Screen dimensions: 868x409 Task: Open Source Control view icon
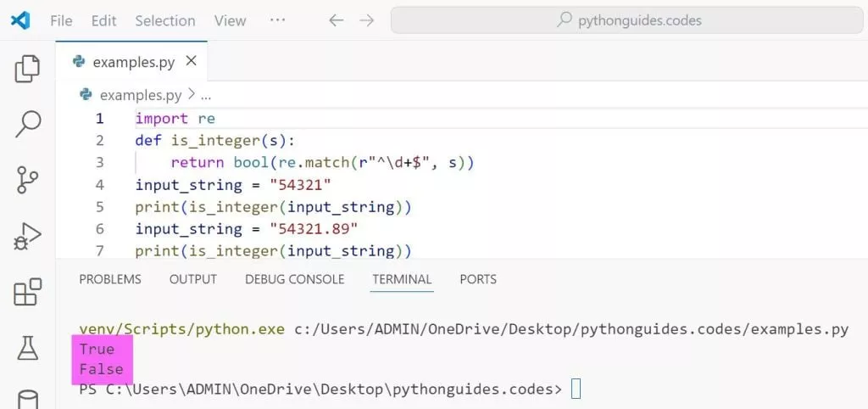click(x=28, y=181)
